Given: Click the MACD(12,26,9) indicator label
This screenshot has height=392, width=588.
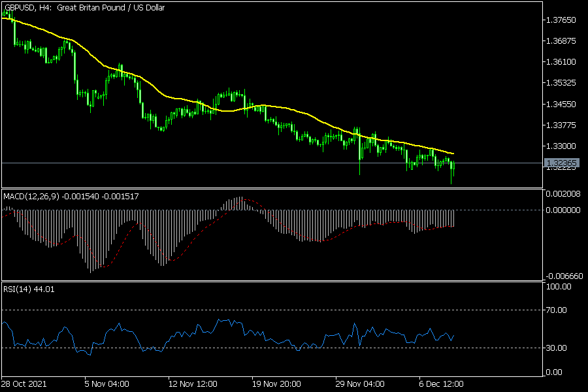Looking at the screenshot, I should [71, 196].
